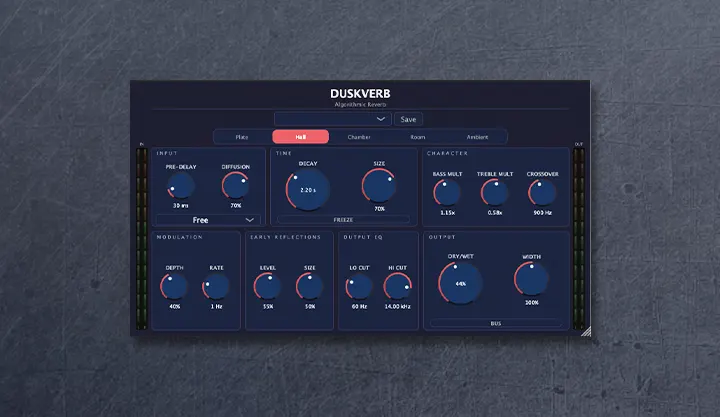
Task: Enable the BUS output toggle
Action: [x=496, y=323]
